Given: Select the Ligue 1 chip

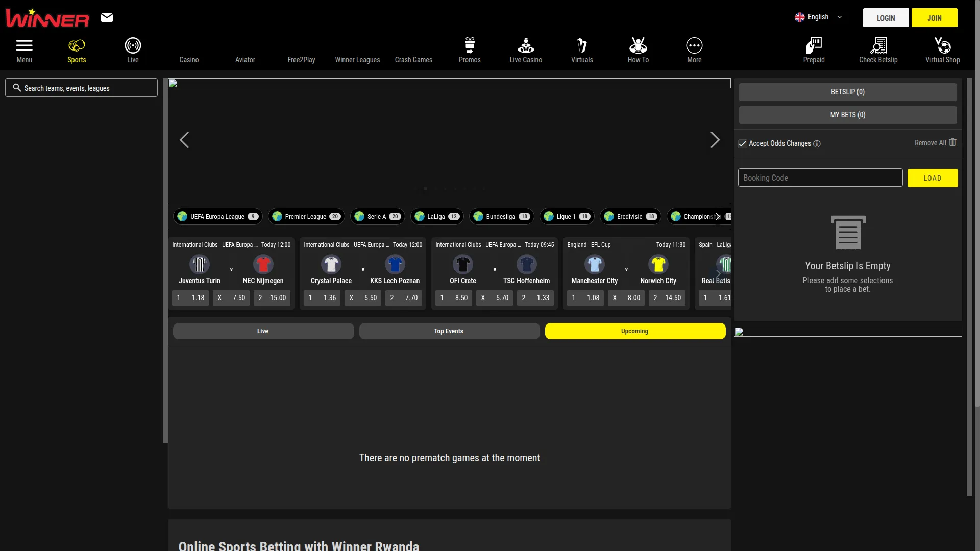Looking at the screenshot, I should [x=567, y=216].
